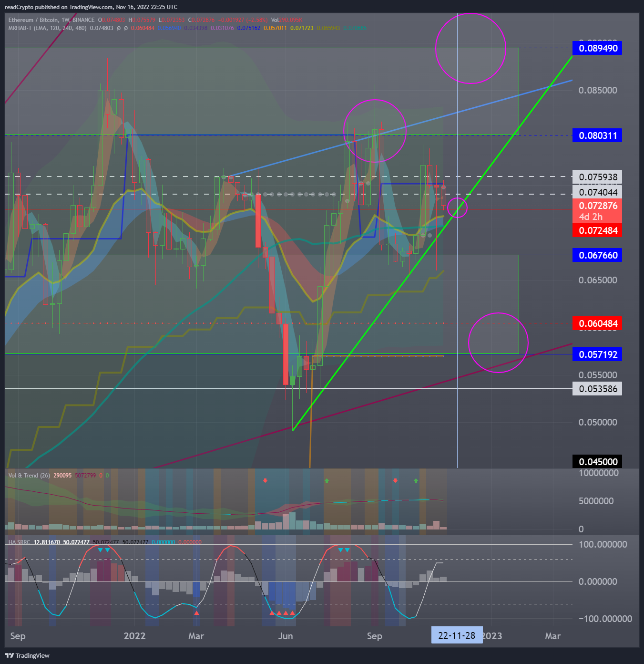Click the black 0.045000 price label

[598, 462]
